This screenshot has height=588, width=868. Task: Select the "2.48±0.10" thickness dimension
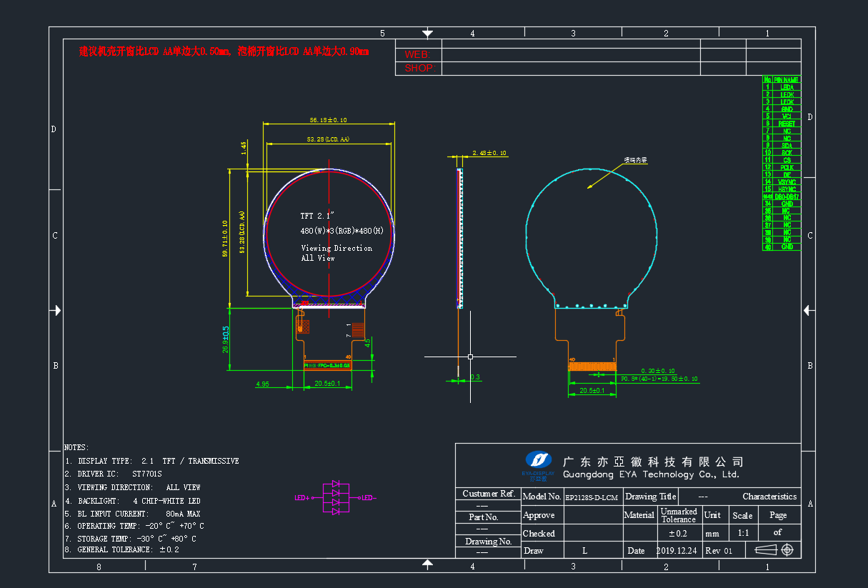[x=489, y=153]
